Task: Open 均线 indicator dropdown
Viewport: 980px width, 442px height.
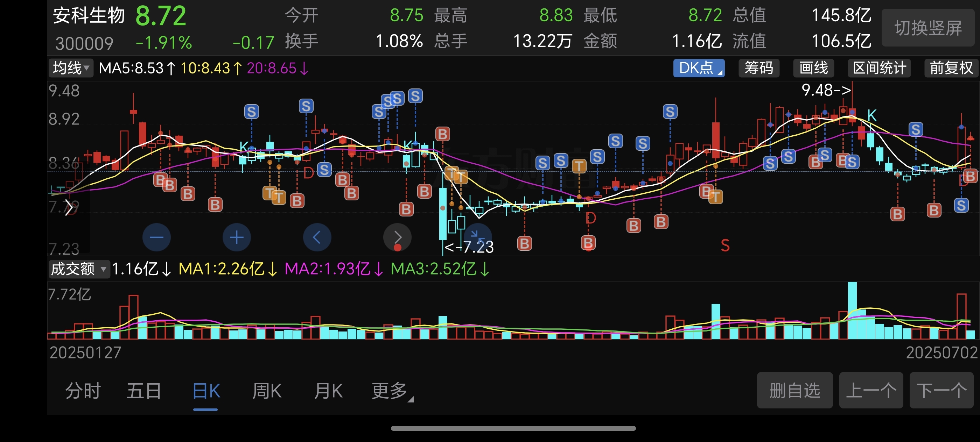Action: (x=71, y=68)
